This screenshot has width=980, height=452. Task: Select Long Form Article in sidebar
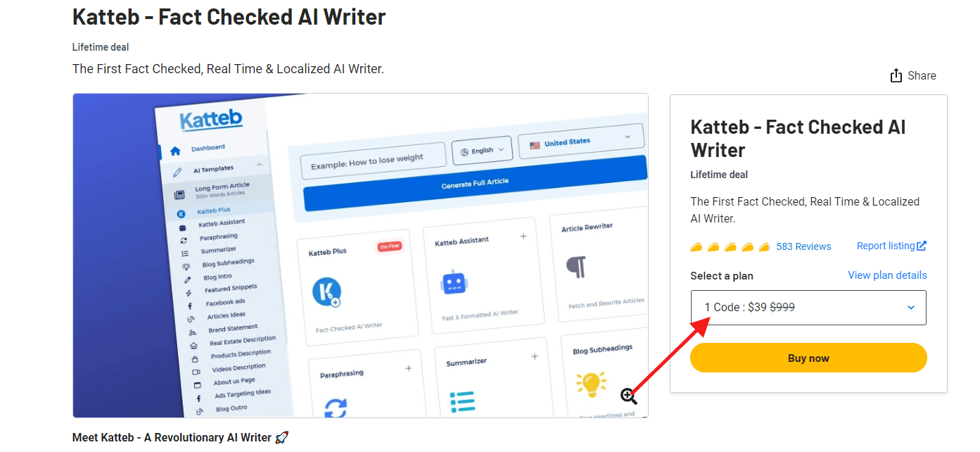(x=222, y=189)
